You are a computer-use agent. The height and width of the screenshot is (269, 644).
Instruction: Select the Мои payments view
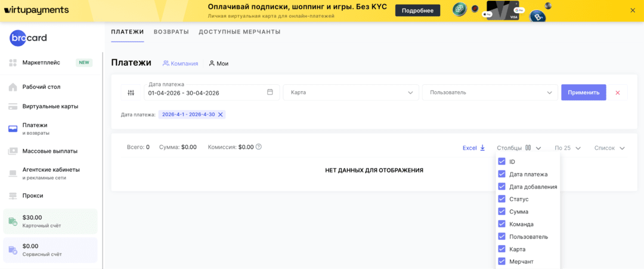(218, 63)
